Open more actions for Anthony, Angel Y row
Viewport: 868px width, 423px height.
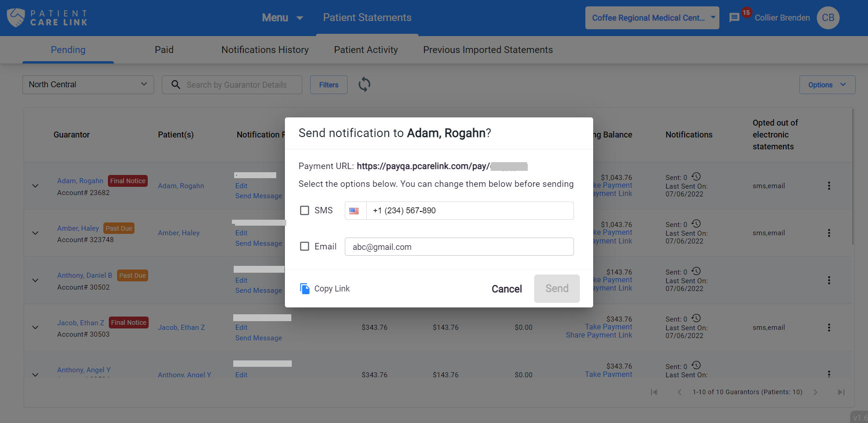[829, 374]
